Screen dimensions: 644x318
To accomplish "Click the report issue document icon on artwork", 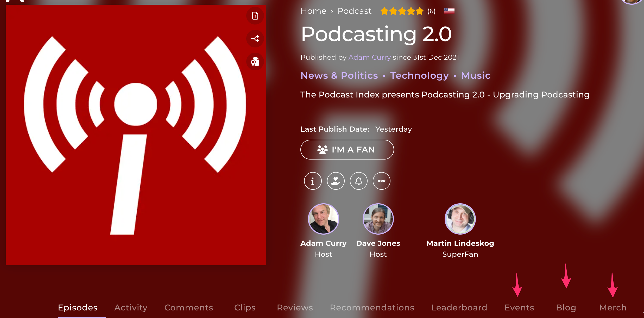I will pyautogui.click(x=255, y=16).
